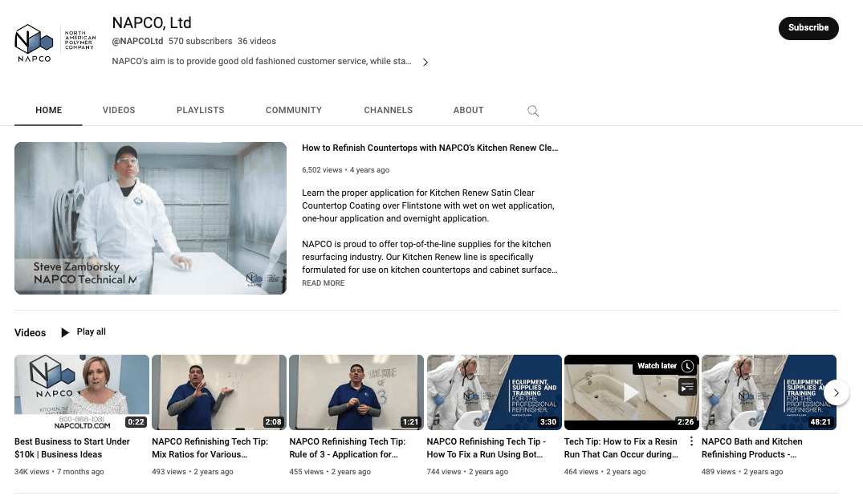Subscribe to the NAPCO channel
Screen dimensions: 863x504
808,28
